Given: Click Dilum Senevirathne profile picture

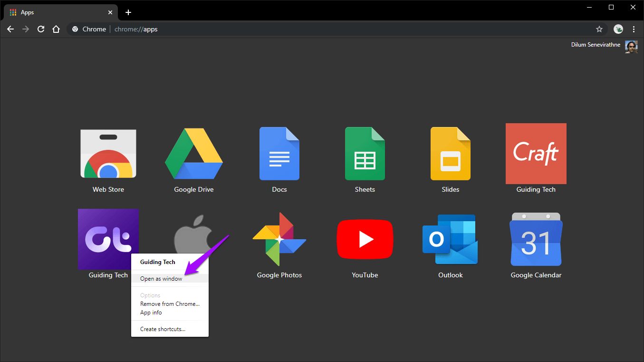Looking at the screenshot, I should [631, 47].
